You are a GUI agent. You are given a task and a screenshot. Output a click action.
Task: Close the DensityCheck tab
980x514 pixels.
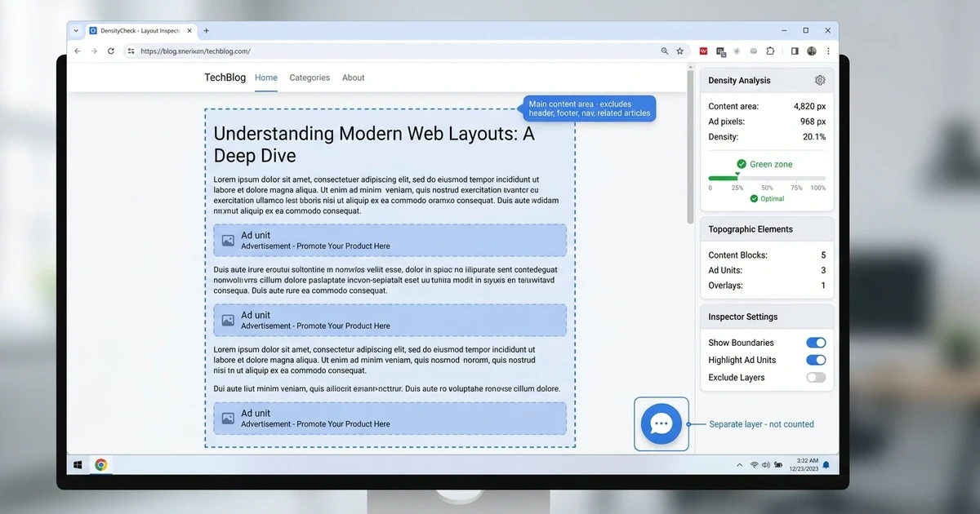190,30
